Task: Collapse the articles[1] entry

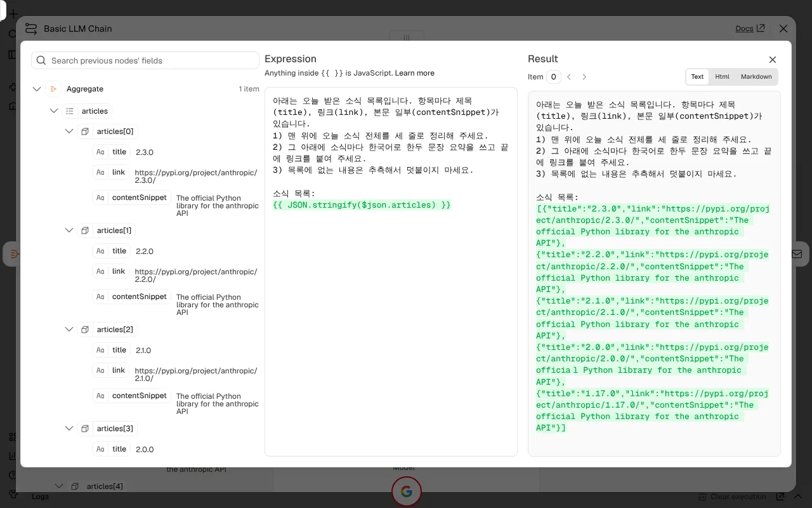Action: click(69, 231)
